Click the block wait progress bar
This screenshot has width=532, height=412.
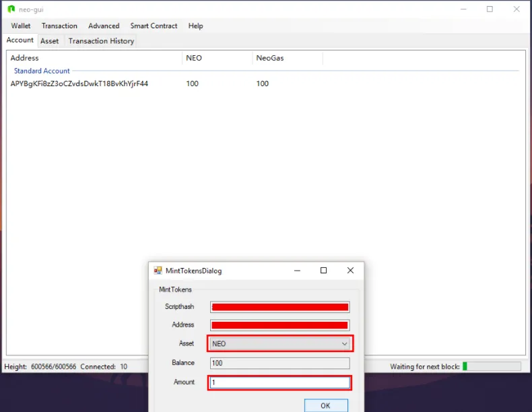tap(492, 366)
